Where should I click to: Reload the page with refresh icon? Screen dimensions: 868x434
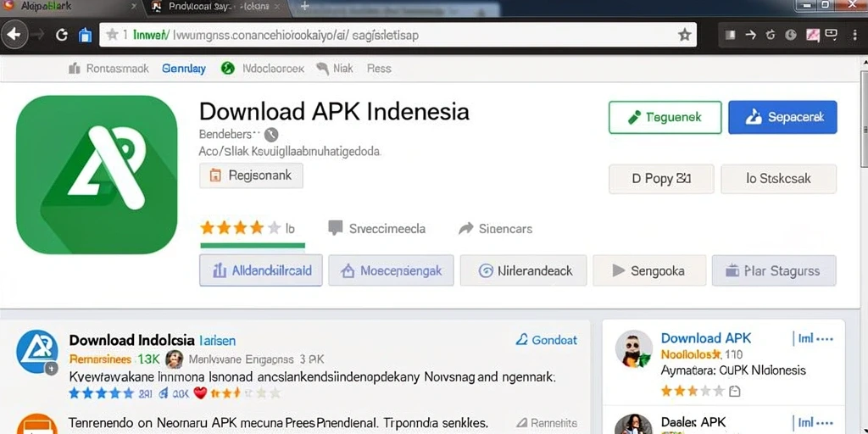(62, 35)
